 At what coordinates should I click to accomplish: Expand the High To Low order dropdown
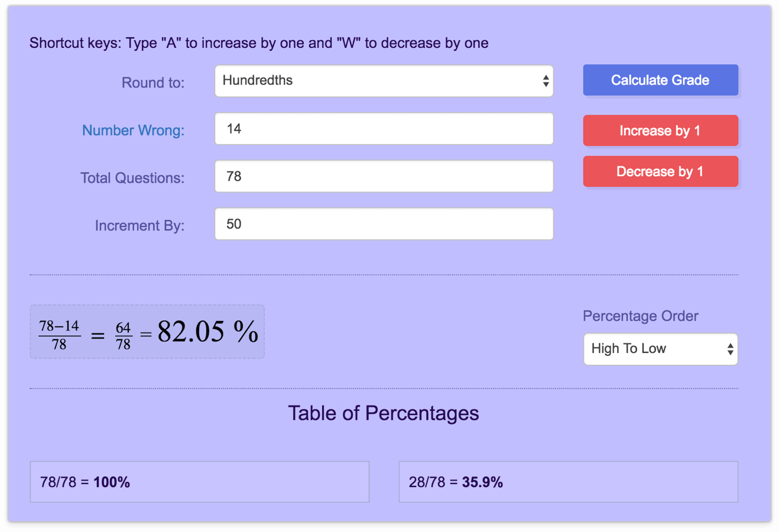pyautogui.click(x=660, y=349)
